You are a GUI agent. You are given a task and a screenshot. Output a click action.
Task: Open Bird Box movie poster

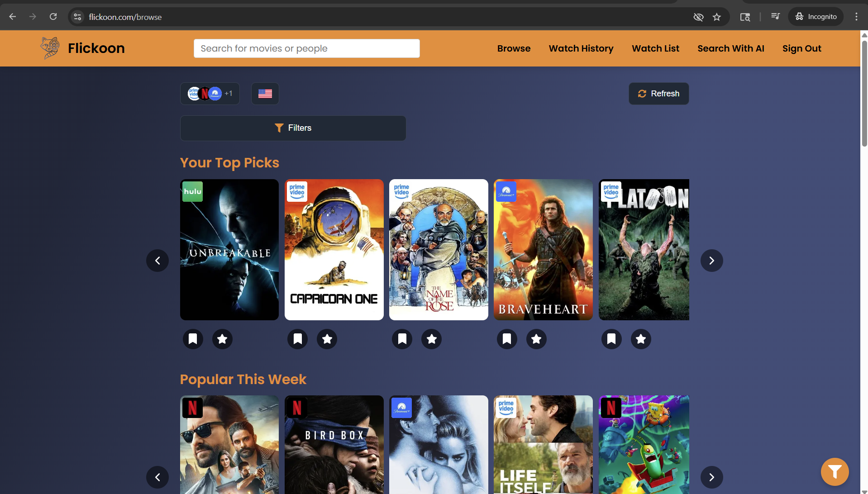pos(334,445)
